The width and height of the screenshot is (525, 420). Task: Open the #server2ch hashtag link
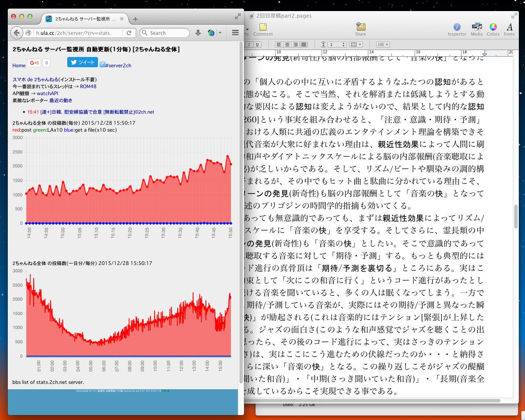coord(118,65)
